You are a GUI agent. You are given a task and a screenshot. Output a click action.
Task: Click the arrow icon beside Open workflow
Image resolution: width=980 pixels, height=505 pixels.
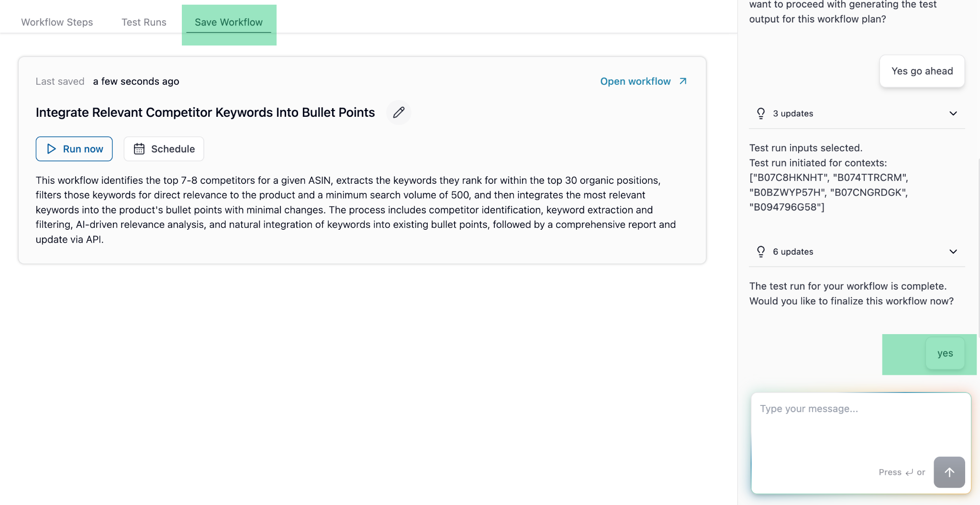(682, 81)
